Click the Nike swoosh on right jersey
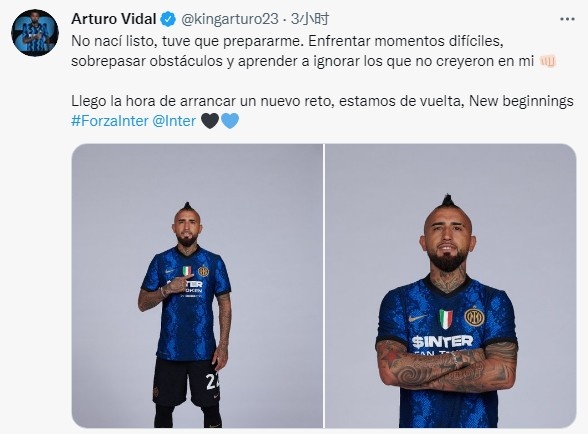Screen dimensions: 588x434 [x=417, y=318]
